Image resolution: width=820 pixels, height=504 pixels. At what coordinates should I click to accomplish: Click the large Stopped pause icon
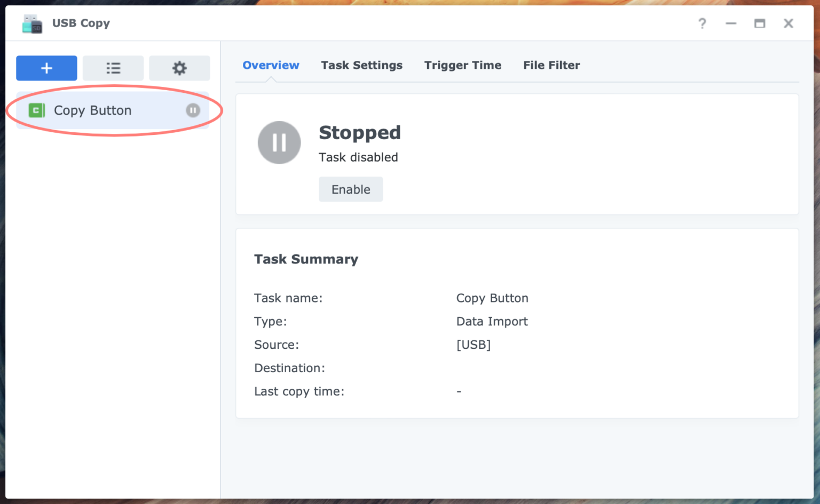(x=279, y=142)
